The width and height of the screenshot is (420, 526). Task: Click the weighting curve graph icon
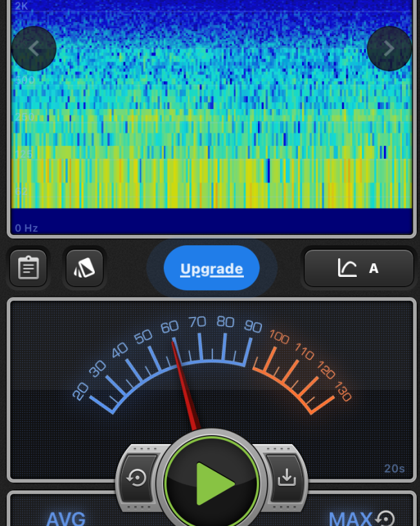point(347,268)
